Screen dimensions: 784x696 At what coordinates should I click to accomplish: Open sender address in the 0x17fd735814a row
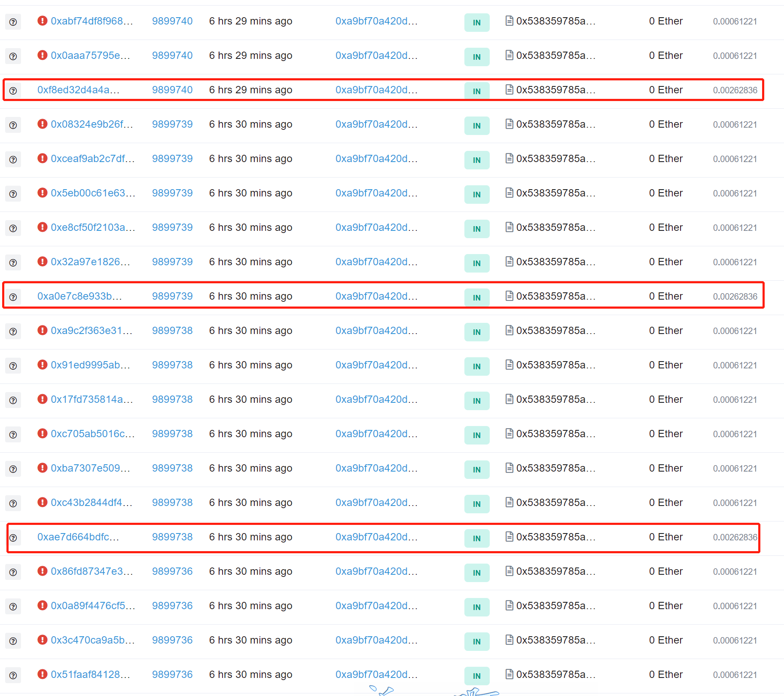coord(376,399)
